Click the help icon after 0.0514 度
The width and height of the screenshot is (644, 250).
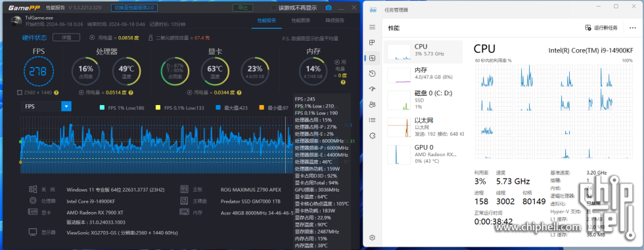(x=131, y=93)
